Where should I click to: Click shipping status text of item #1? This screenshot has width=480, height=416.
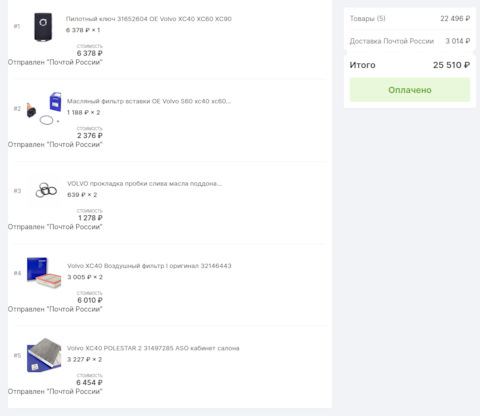coord(55,62)
